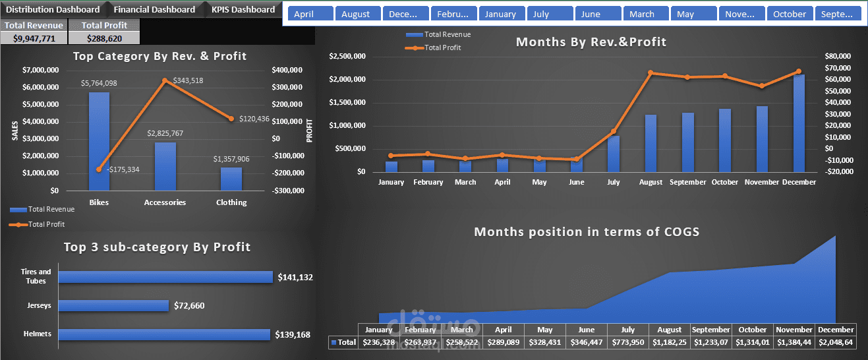The height and width of the screenshot is (360, 868).
Task: Click the $343,518 profit data label
Action: click(188, 80)
